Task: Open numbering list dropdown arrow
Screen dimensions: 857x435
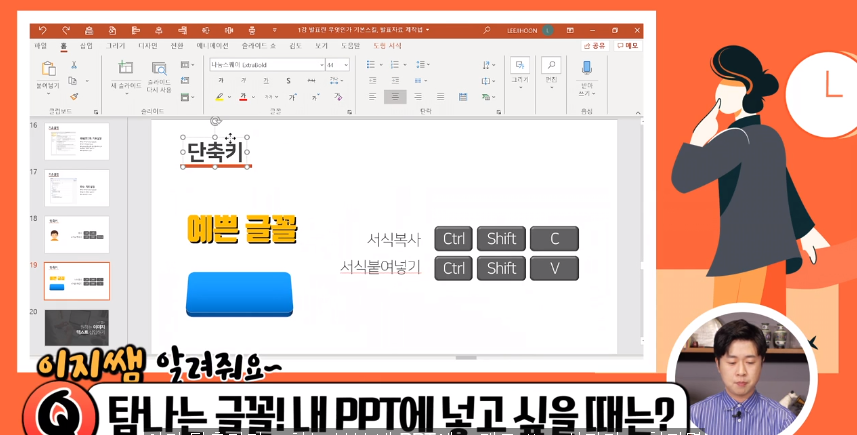Action: pos(404,65)
